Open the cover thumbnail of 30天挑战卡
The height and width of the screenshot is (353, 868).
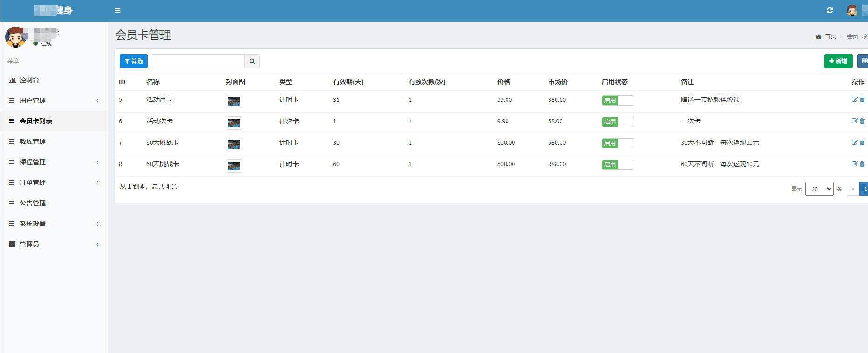coord(234,144)
